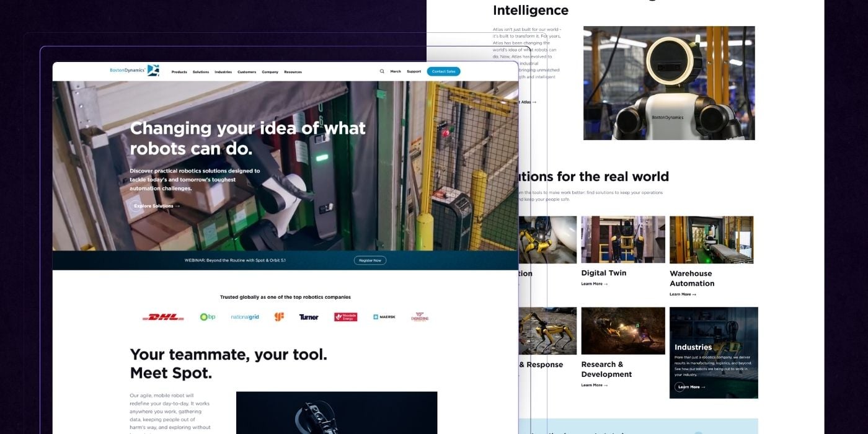Click the Woodside Energy logo
The height and width of the screenshot is (434, 868).
coord(345,317)
